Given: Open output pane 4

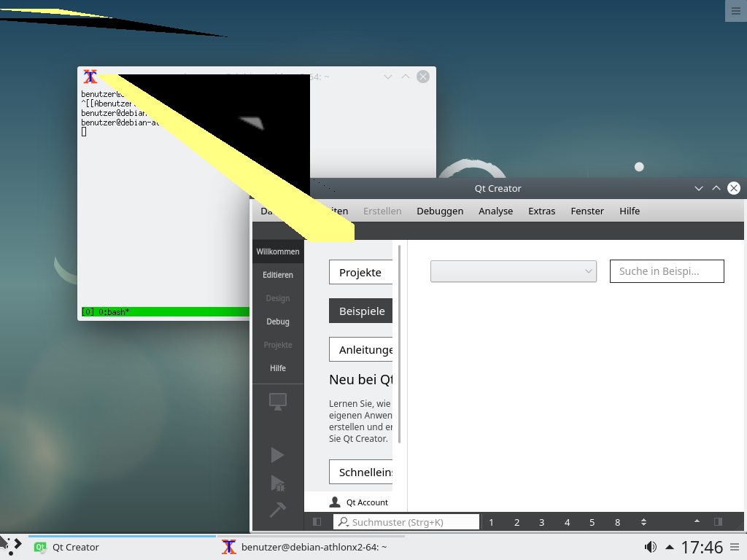Looking at the screenshot, I should coord(567,522).
